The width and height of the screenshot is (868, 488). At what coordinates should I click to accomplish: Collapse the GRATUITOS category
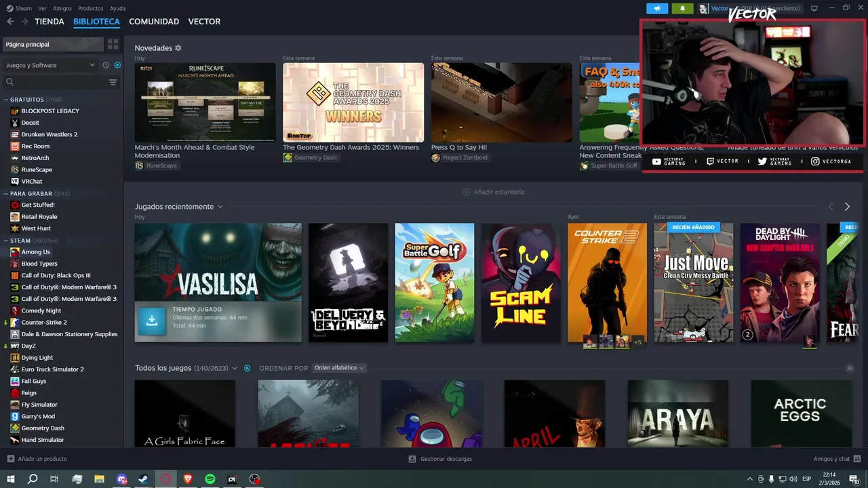6,100
